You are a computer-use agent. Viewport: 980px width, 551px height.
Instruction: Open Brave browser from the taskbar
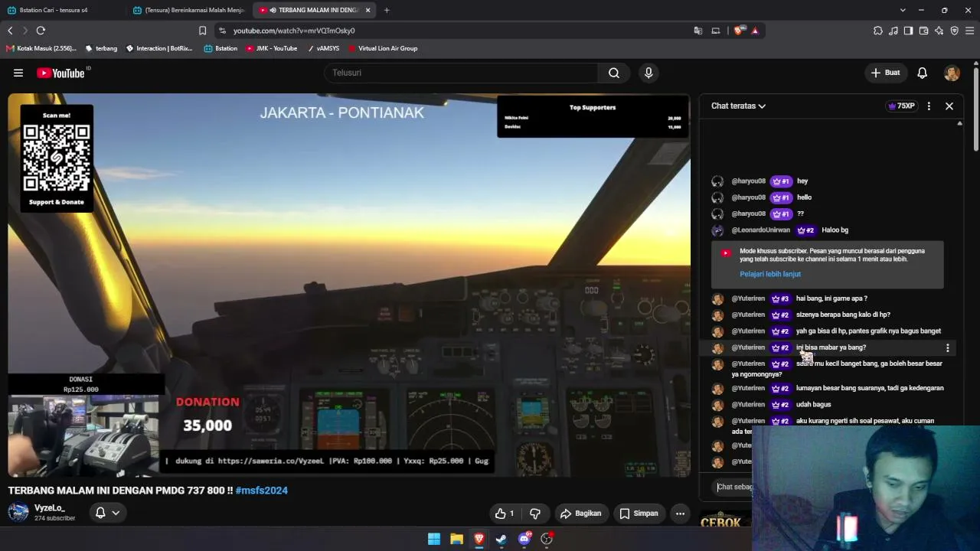(479, 539)
